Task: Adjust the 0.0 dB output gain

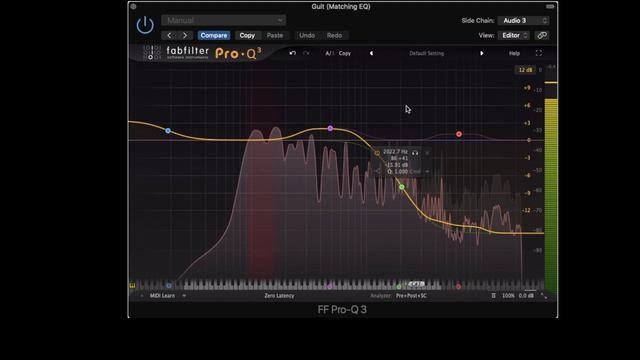Action: point(526,296)
